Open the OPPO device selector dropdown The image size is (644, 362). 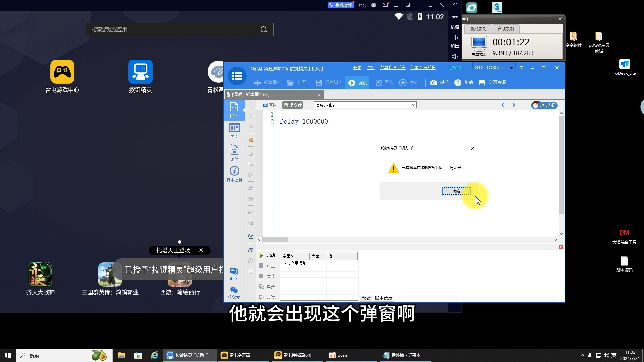[511, 68]
